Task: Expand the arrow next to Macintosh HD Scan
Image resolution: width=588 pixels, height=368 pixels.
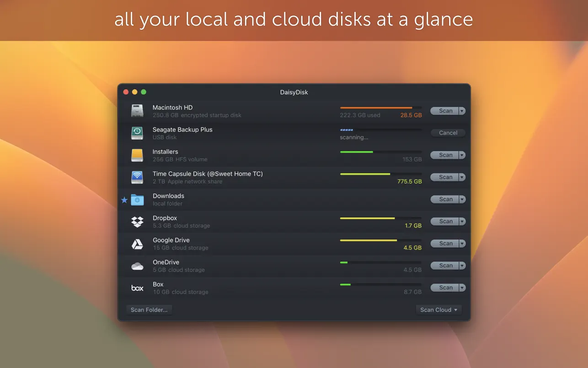Action: click(462, 111)
